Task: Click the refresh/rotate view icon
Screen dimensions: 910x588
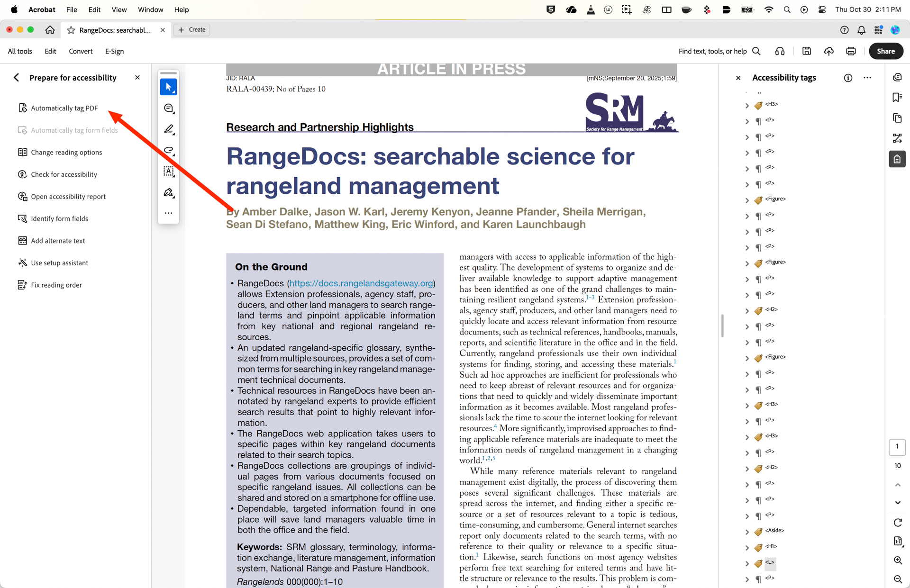Action: (x=897, y=523)
